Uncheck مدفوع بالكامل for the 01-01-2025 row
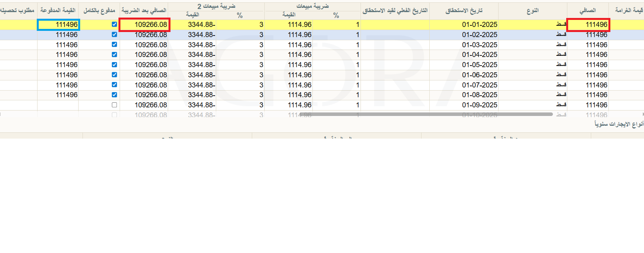 coord(114,25)
